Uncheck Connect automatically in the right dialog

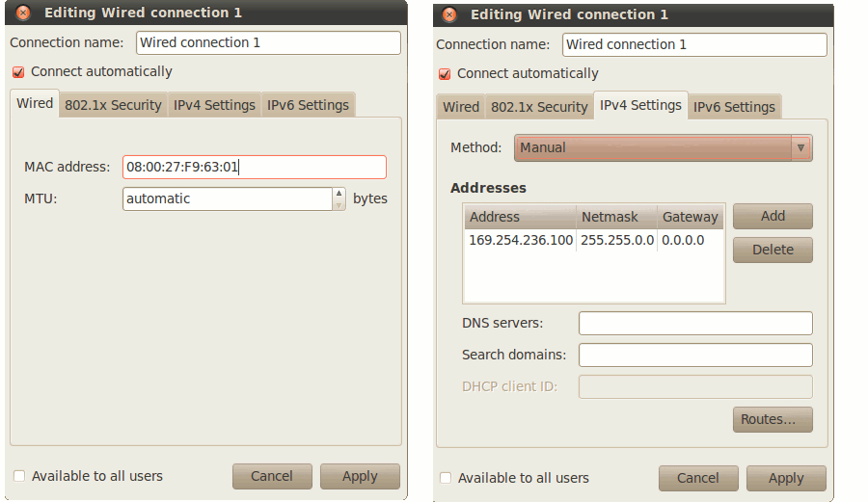point(445,74)
